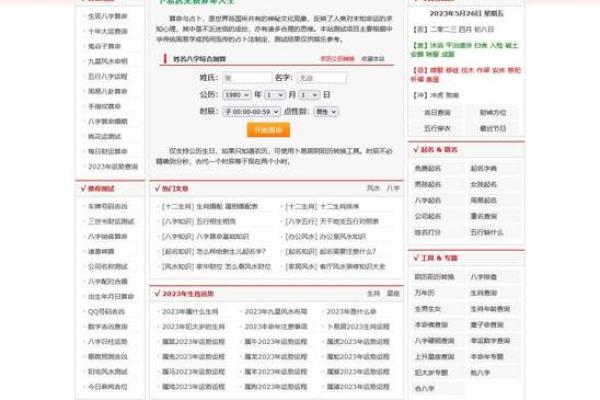The height and width of the screenshot is (400, 600).
Task: Click the 最近节日 button in the calendar panel
Action: pyautogui.click(x=493, y=128)
